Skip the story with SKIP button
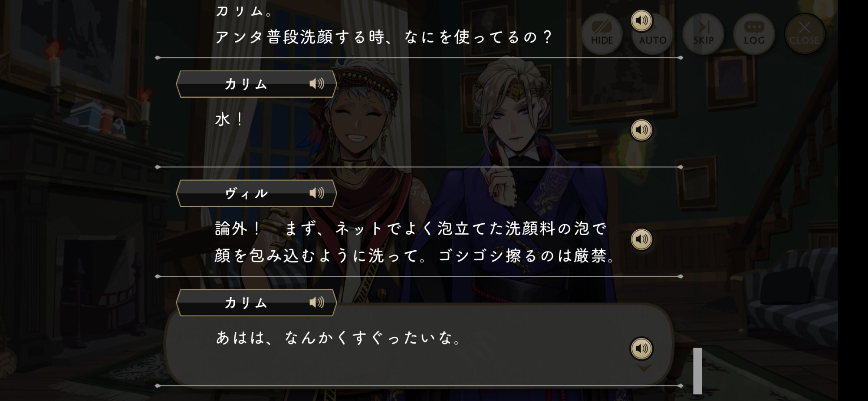The height and width of the screenshot is (401, 868). coord(703,33)
